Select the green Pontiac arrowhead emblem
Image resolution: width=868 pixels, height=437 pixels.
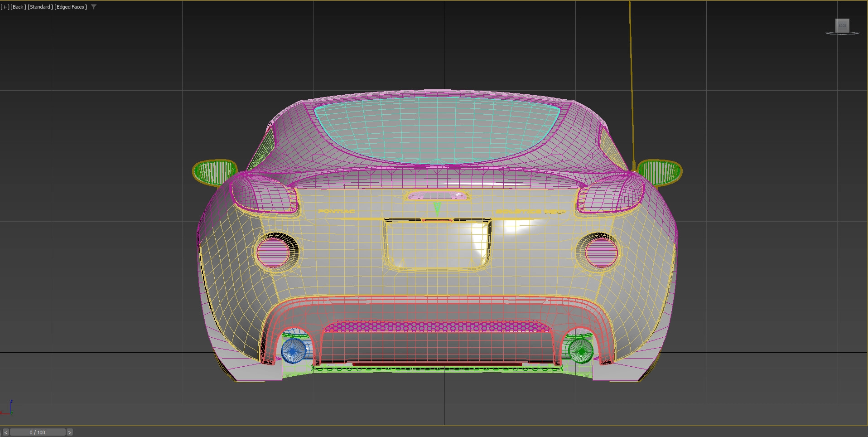[x=437, y=209]
